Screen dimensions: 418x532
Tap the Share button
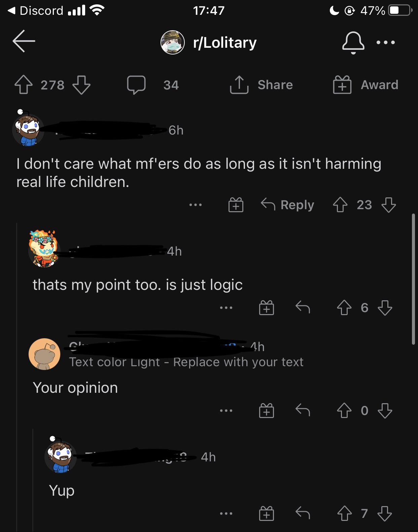[x=261, y=85]
